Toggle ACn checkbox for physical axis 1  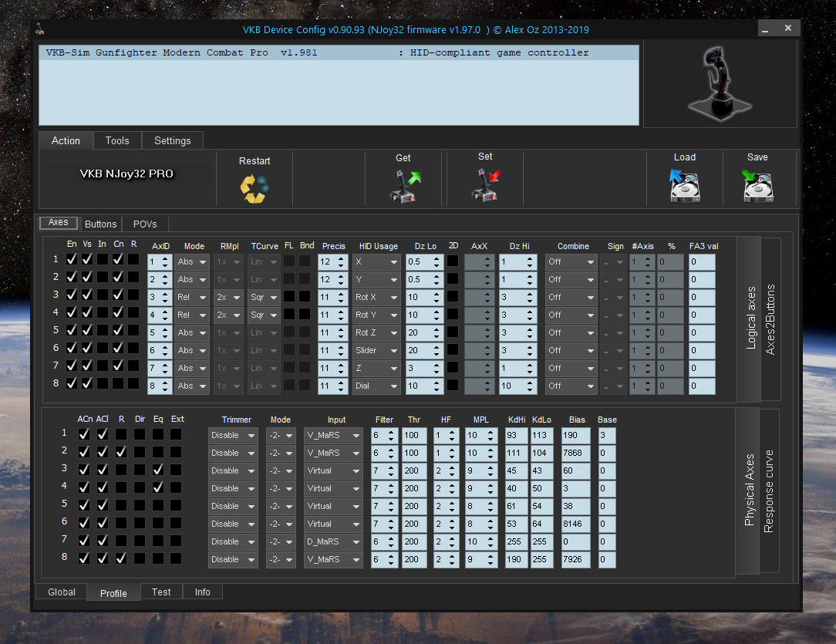[x=84, y=434]
